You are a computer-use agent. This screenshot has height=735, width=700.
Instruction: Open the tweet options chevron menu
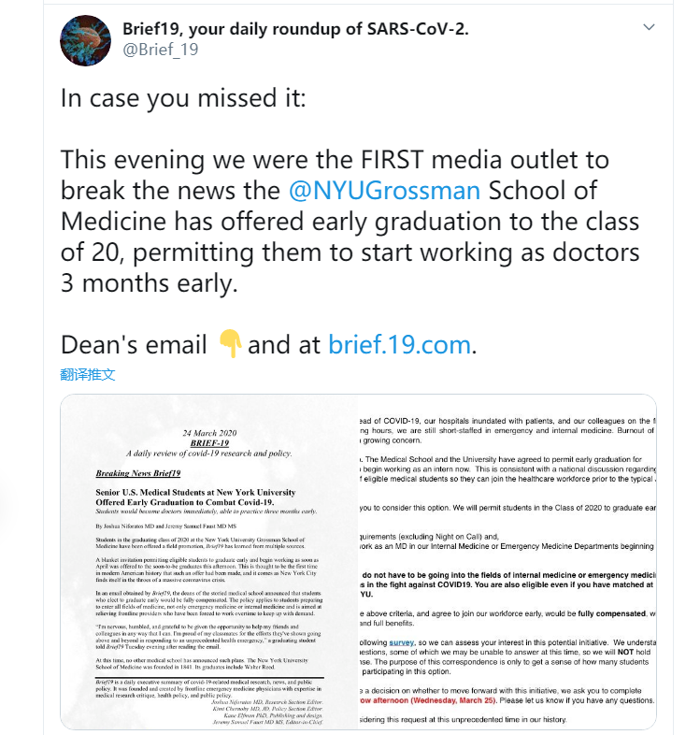[x=650, y=28]
